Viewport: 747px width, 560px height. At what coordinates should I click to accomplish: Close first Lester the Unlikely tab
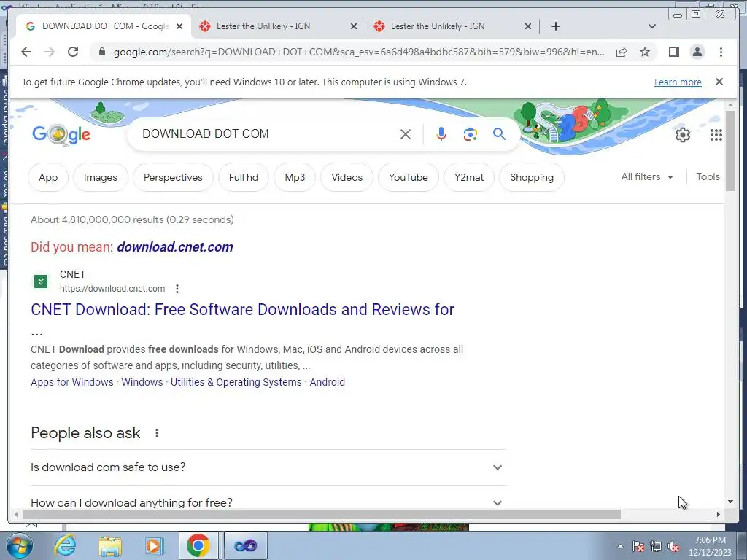pos(354,26)
